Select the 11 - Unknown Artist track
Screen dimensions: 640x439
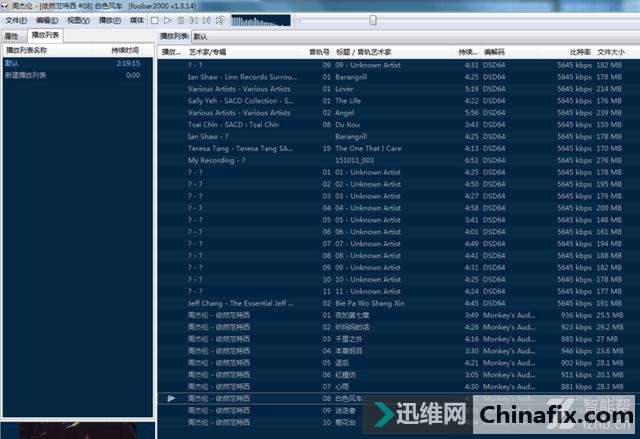pos(398,291)
